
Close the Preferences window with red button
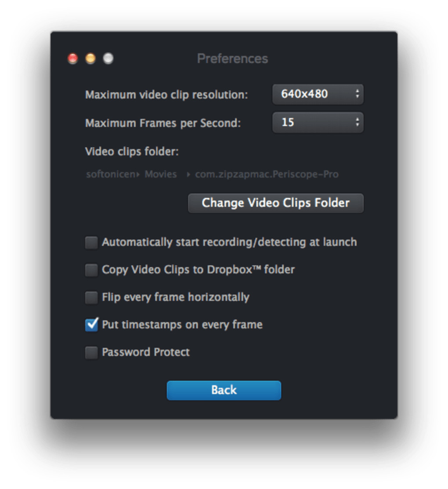click(73, 58)
